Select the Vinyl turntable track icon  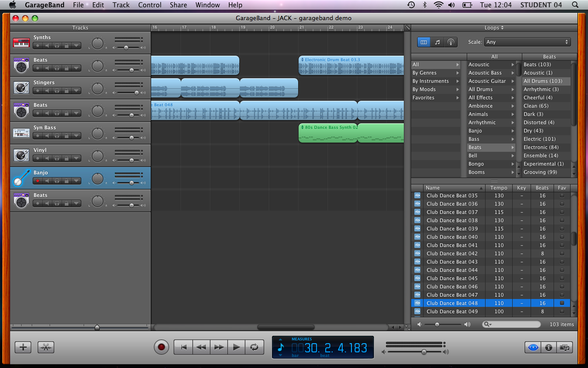[x=21, y=155]
